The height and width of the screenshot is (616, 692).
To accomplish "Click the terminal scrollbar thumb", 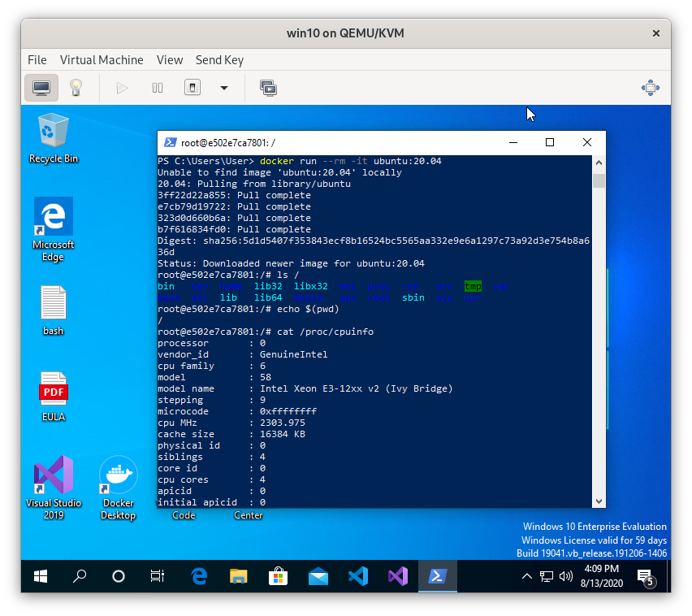I will 599,181.
